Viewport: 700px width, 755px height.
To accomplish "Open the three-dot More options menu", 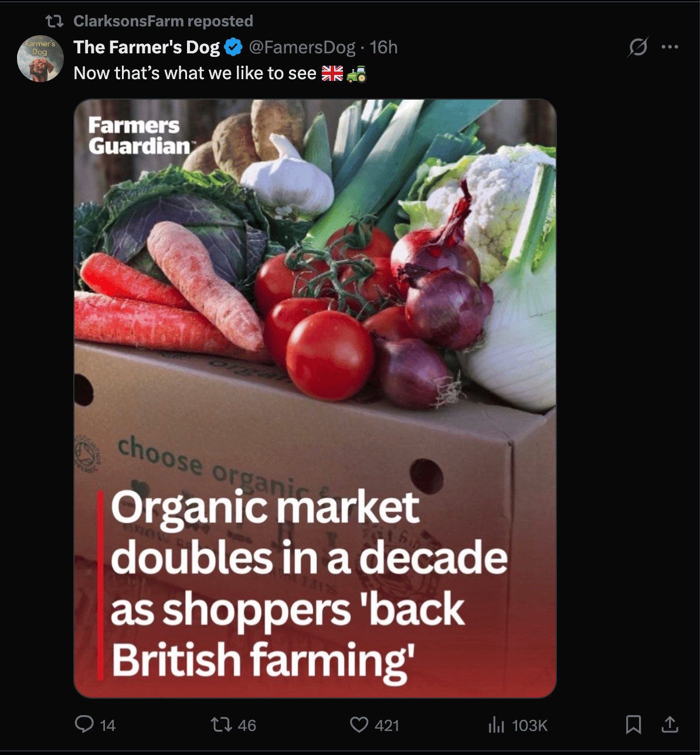I will (x=670, y=47).
